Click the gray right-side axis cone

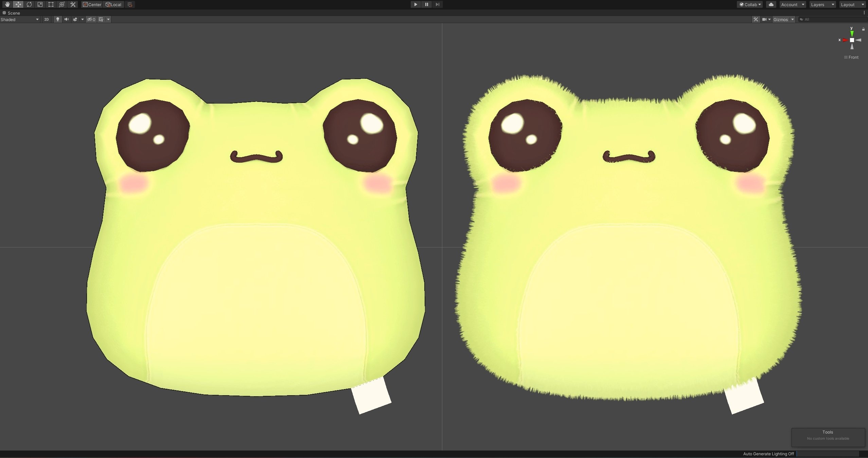pyautogui.click(x=858, y=40)
